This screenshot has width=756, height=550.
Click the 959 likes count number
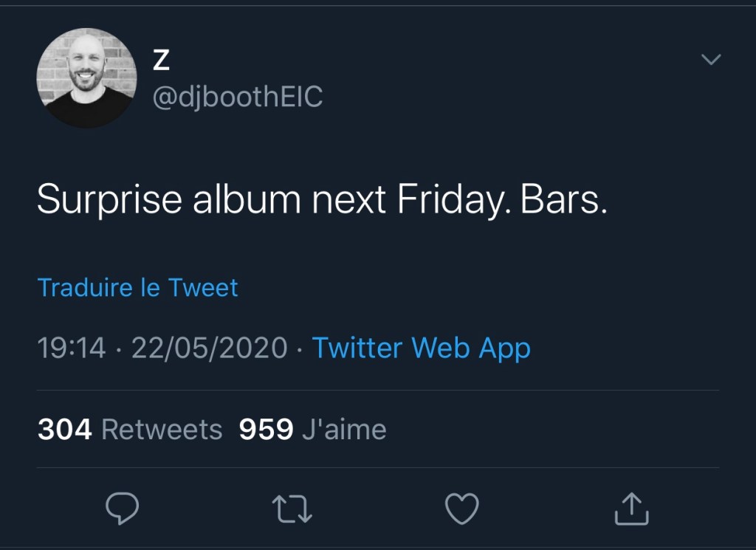[x=266, y=429]
